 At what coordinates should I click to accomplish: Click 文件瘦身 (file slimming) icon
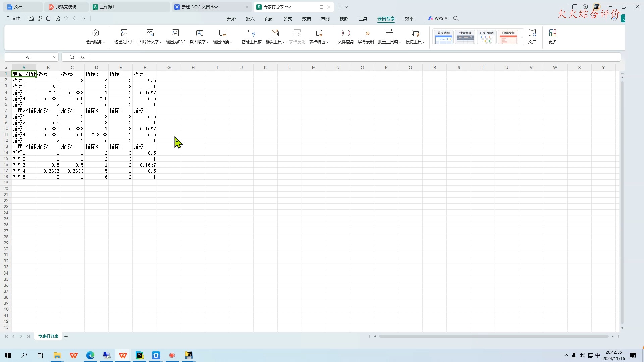(x=345, y=33)
